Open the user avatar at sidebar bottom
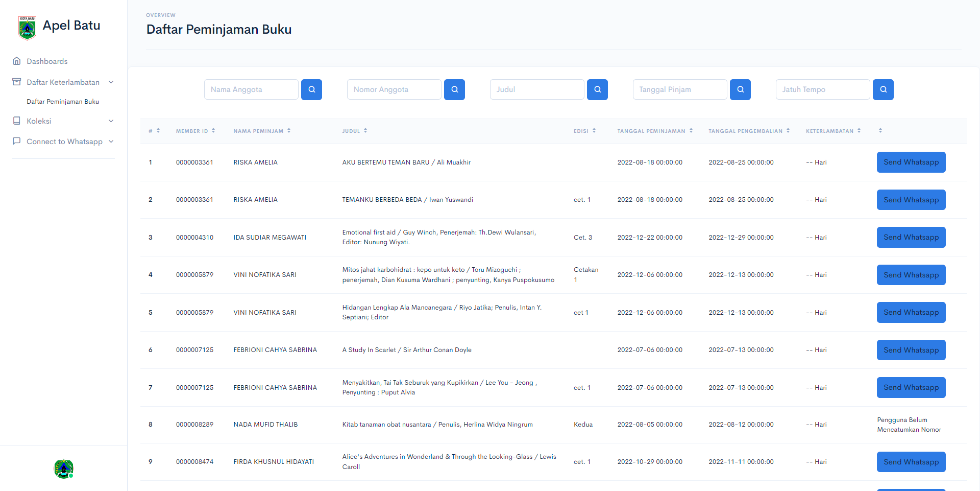The image size is (980, 491). tap(64, 469)
